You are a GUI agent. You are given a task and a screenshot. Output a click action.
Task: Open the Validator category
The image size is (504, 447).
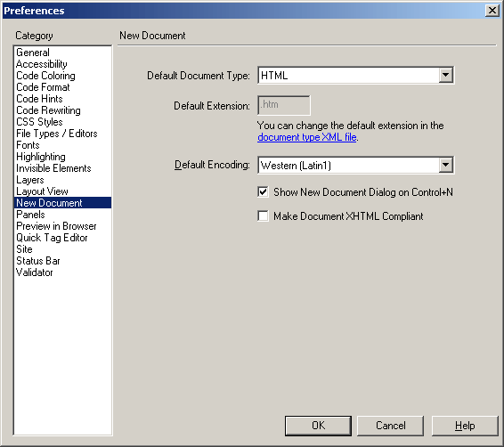pos(35,272)
